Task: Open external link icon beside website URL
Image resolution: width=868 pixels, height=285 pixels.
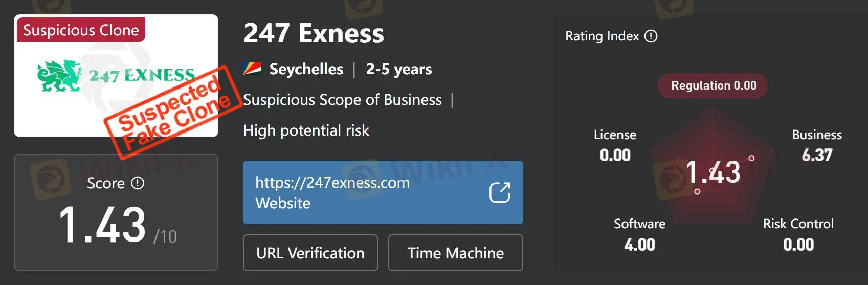Action: pyautogui.click(x=500, y=192)
